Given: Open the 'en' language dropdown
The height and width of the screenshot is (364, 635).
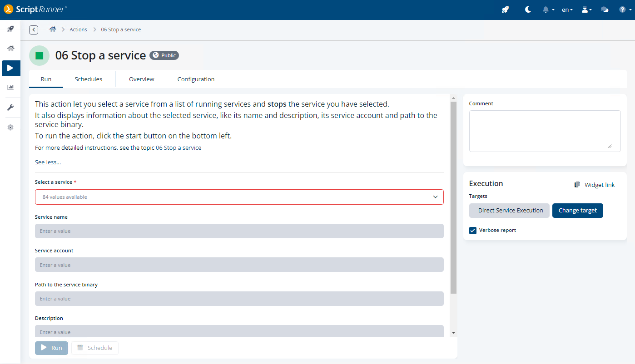Looking at the screenshot, I should [x=567, y=10].
